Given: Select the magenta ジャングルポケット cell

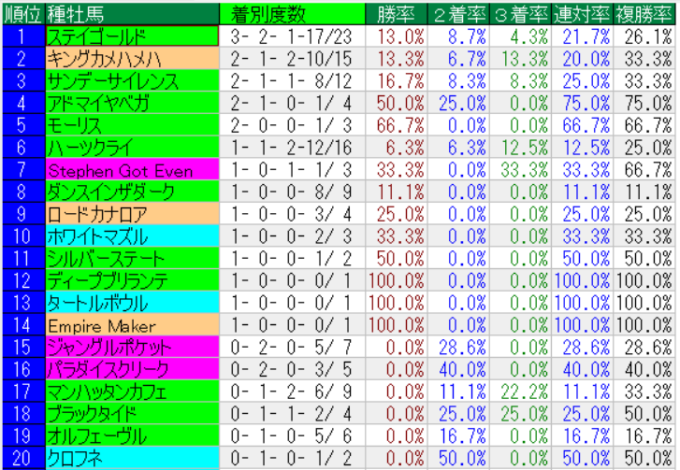Looking at the screenshot, I should (x=130, y=348).
